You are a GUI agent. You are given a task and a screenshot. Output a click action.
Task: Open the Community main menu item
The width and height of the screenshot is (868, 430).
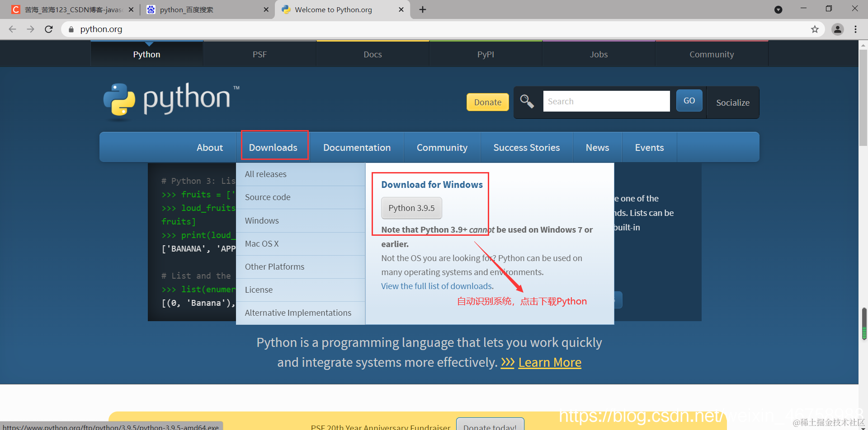(x=442, y=148)
